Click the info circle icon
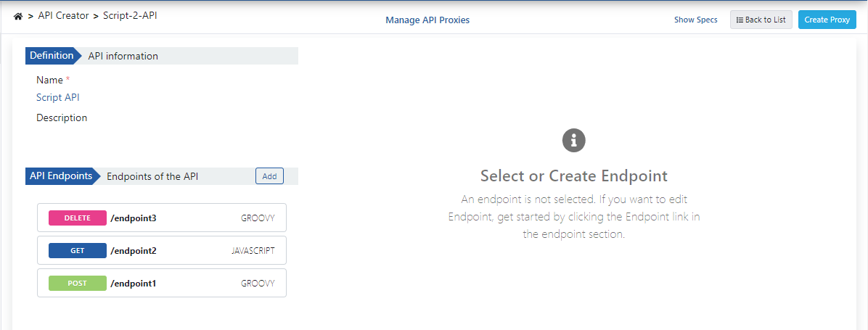 573,140
